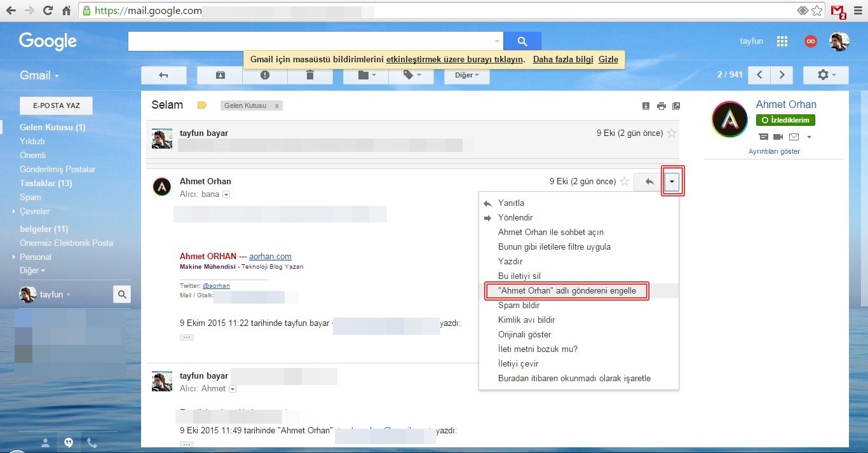Viewport: 868px width, 453px height.
Task: Open the Labels tag dropdown
Action: [x=412, y=75]
